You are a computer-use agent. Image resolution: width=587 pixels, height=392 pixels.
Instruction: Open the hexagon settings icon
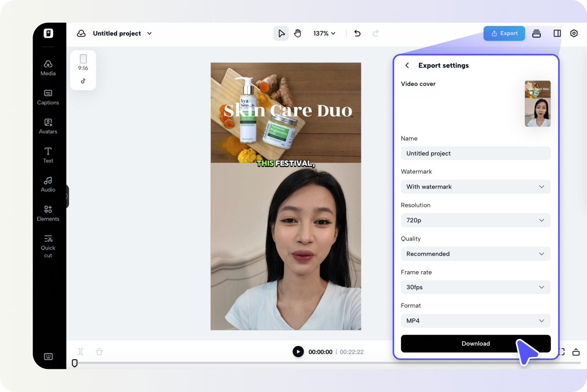coord(574,33)
